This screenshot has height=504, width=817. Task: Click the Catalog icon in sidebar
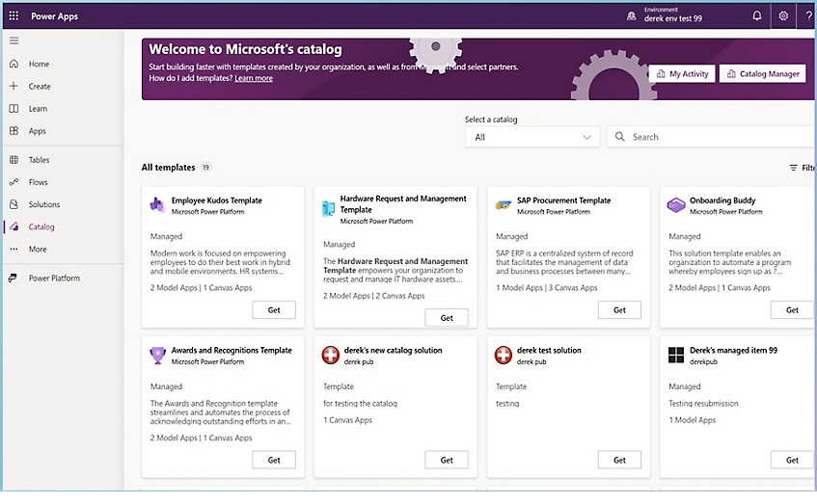pos(14,226)
